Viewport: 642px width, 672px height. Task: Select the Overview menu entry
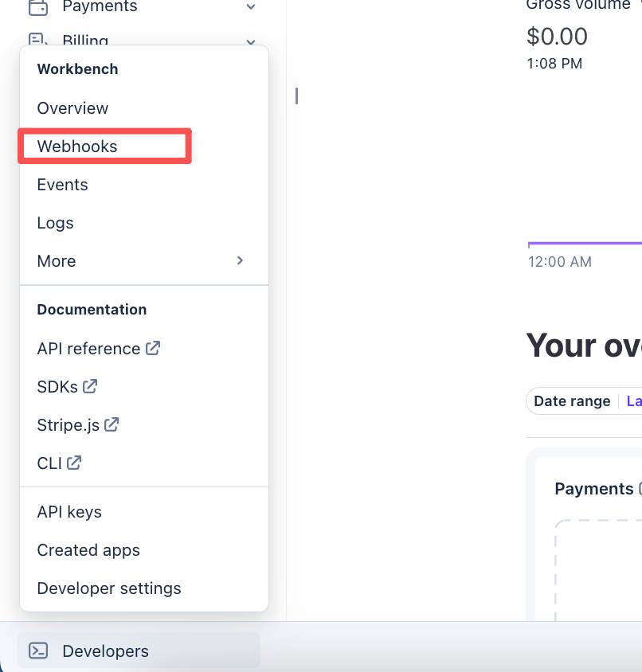point(72,108)
